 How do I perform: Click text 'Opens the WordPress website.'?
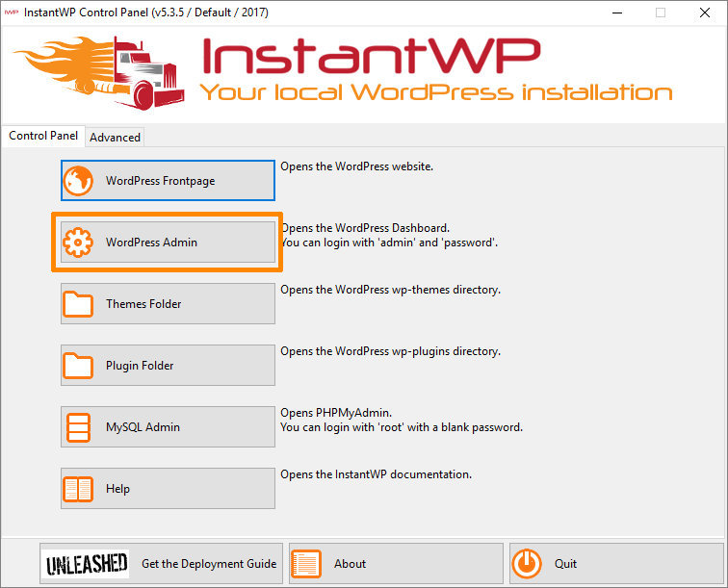tap(356, 166)
